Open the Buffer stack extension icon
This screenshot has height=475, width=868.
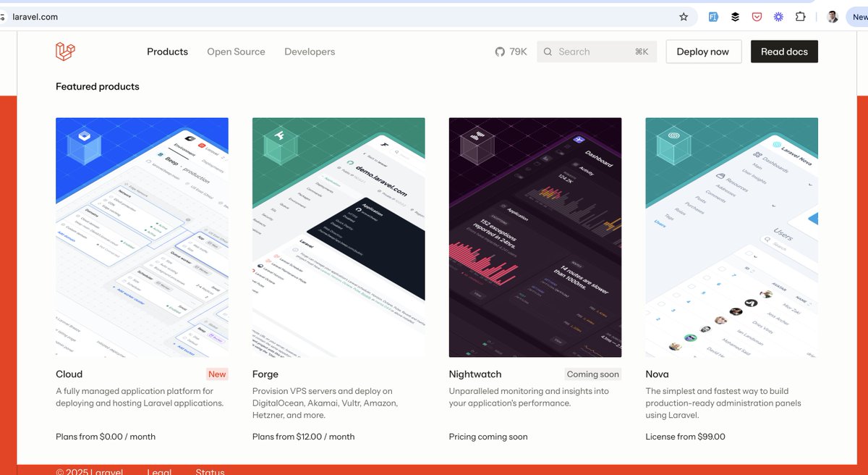(x=735, y=17)
